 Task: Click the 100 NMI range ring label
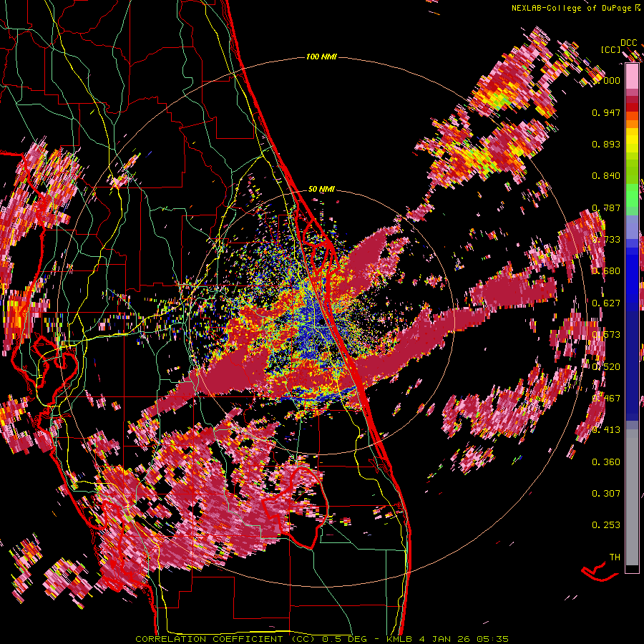[321, 57]
